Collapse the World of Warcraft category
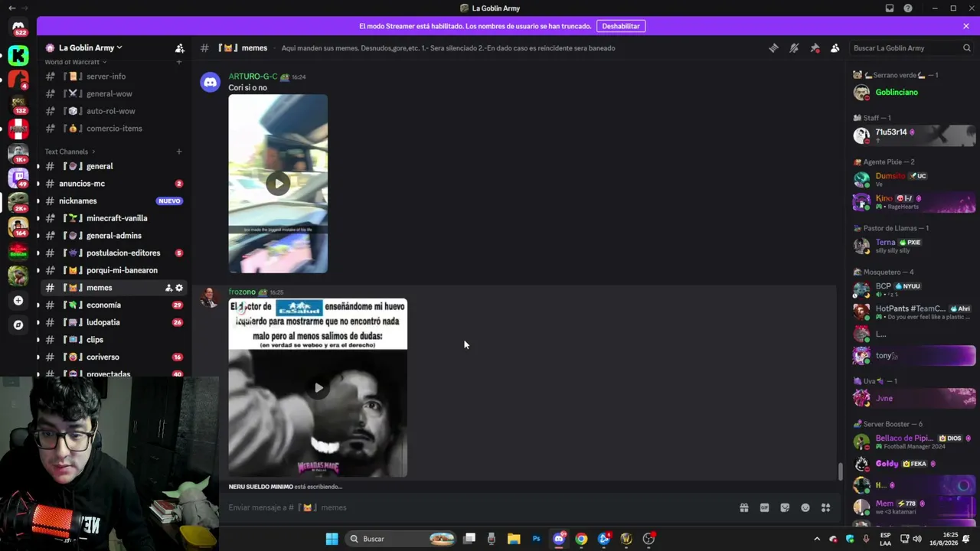 75,62
